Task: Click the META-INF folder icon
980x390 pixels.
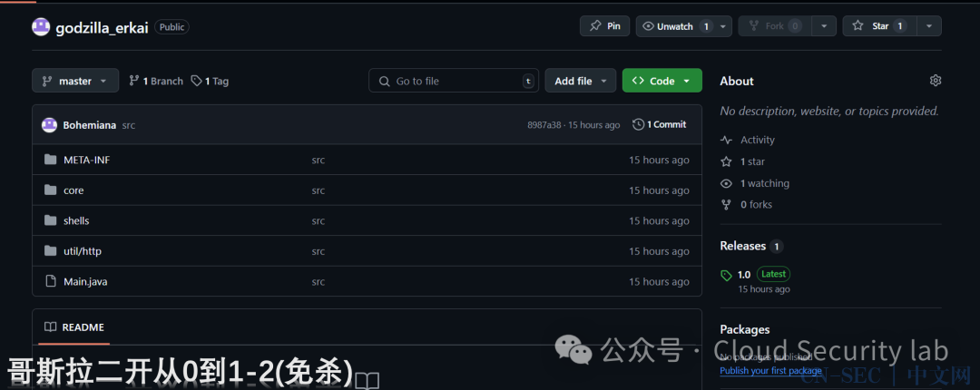Action: [x=51, y=160]
